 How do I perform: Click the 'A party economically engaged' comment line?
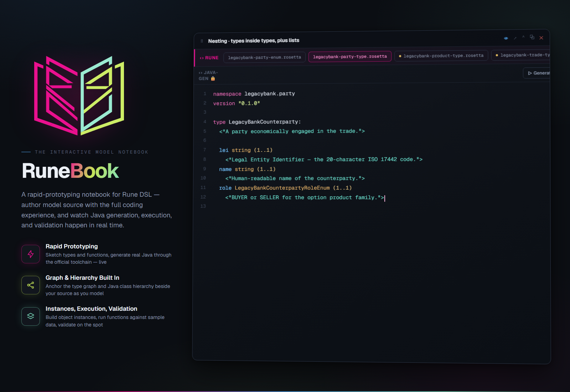point(292,131)
